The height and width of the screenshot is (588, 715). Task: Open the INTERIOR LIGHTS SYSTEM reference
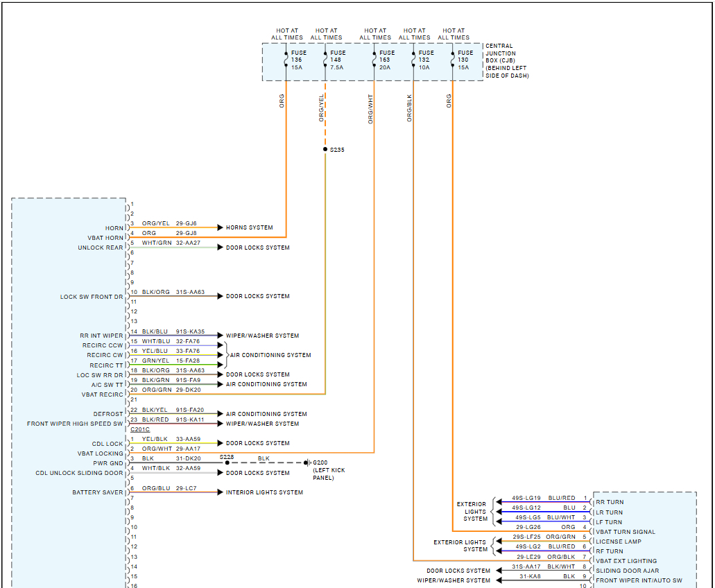[x=264, y=492]
